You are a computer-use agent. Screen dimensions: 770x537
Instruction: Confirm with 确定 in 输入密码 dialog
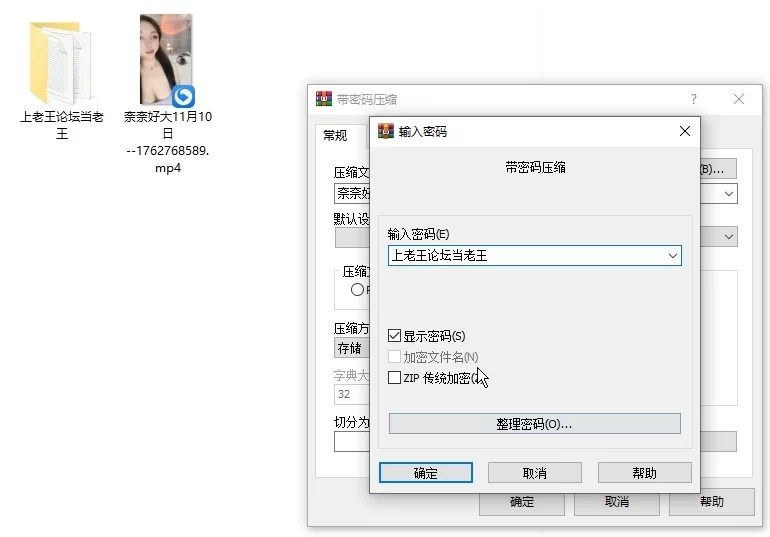pyautogui.click(x=426, y=473)
